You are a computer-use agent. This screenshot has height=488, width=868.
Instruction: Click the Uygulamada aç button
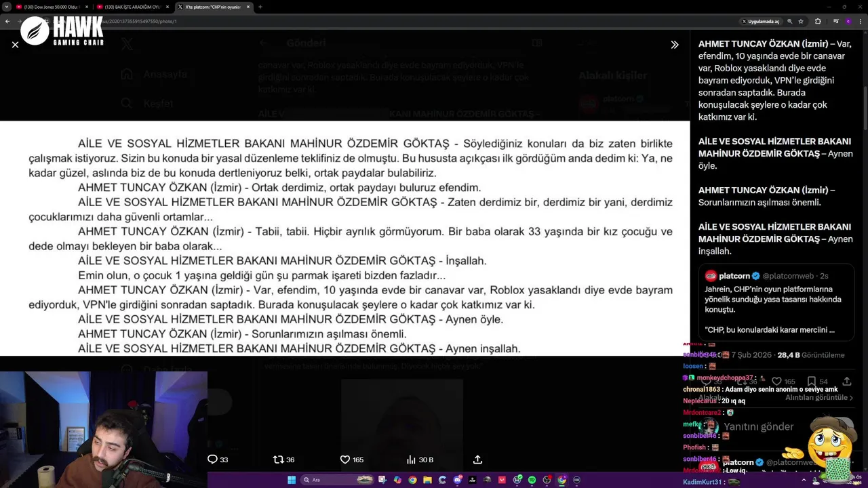pos(761,21)
